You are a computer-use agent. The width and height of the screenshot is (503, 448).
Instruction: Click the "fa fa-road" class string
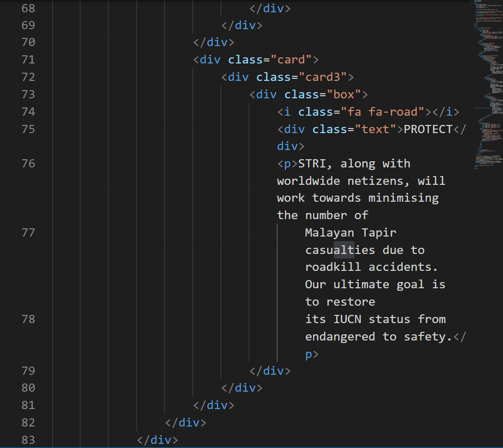click(383, 112)
